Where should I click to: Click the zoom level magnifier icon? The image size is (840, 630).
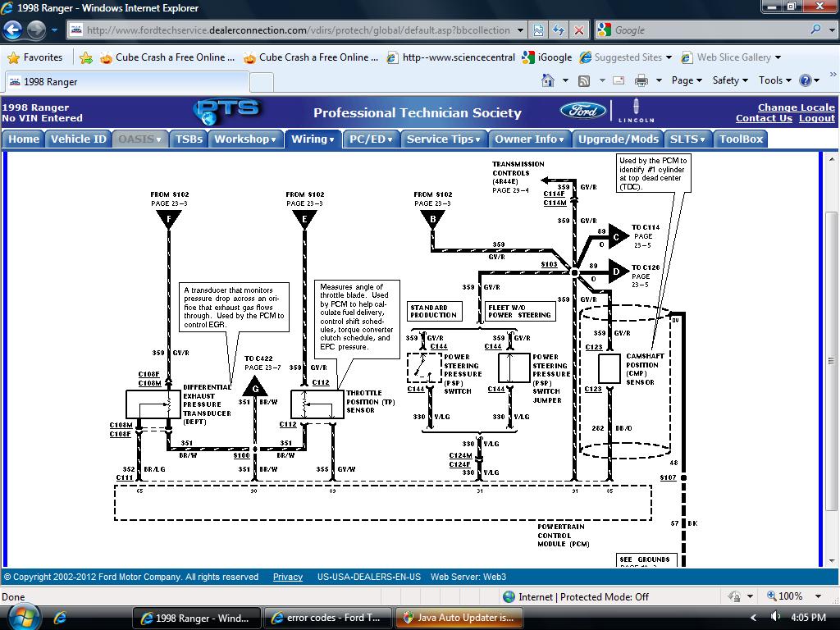(x=772, y=596)
